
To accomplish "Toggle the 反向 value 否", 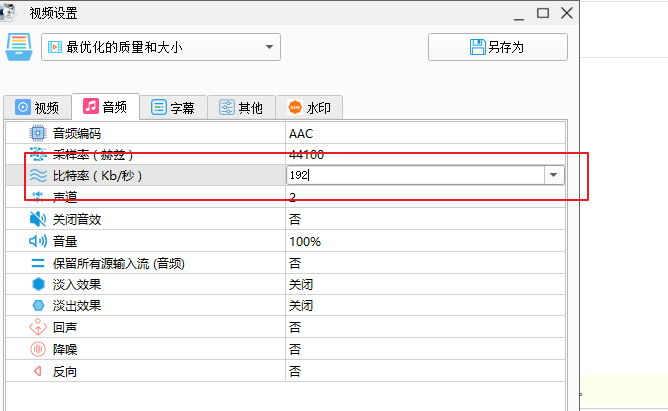I will click(295, 371).
